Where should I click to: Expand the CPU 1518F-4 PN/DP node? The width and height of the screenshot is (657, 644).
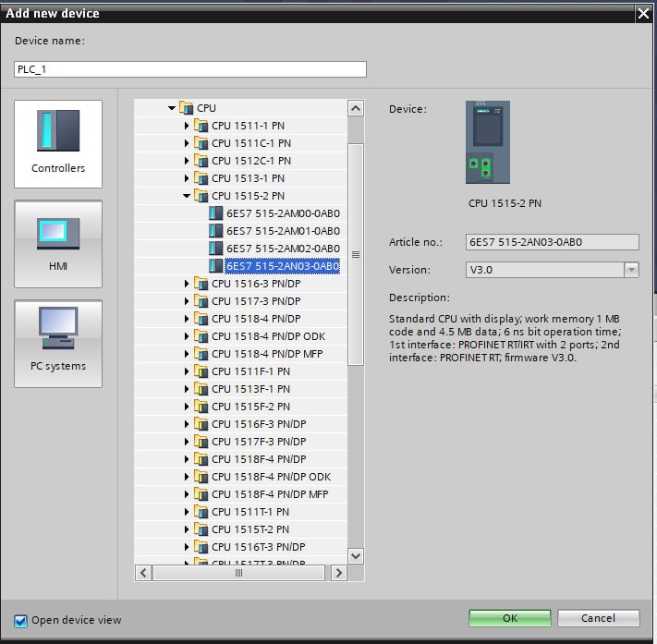point(187,460)
